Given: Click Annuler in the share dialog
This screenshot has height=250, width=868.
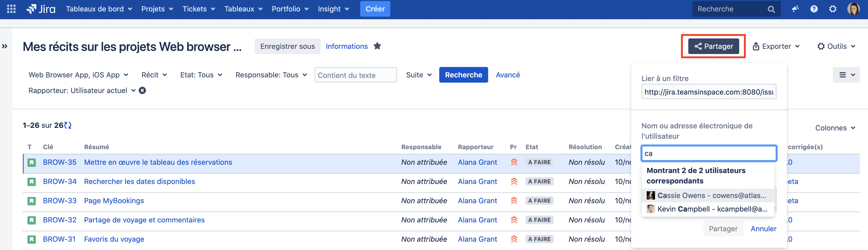Looking at the screenshot, I should tap(763, 229).
